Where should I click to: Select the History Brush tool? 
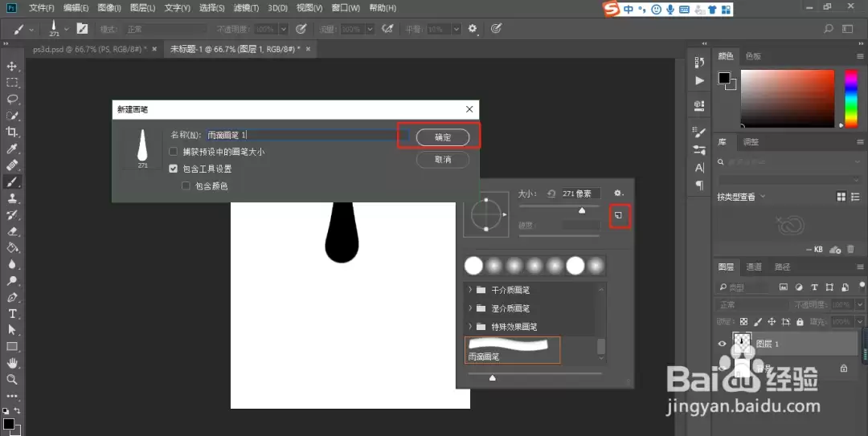coord(11,214)
